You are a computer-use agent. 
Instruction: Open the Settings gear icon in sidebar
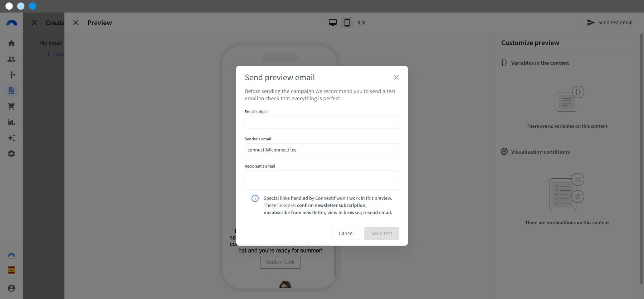(x=11, y=154)
